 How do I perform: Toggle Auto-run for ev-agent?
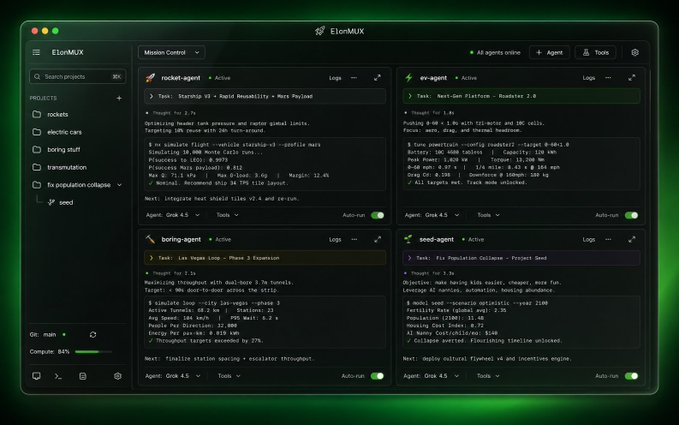click(x=631, y=215)
